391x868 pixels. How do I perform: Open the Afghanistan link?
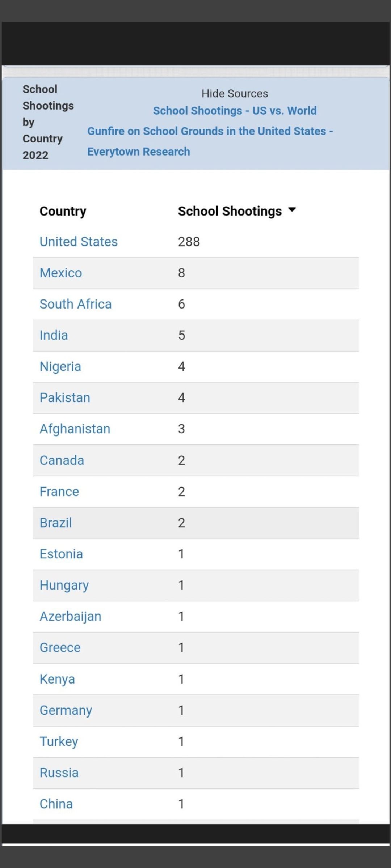[x=75, y=429]
